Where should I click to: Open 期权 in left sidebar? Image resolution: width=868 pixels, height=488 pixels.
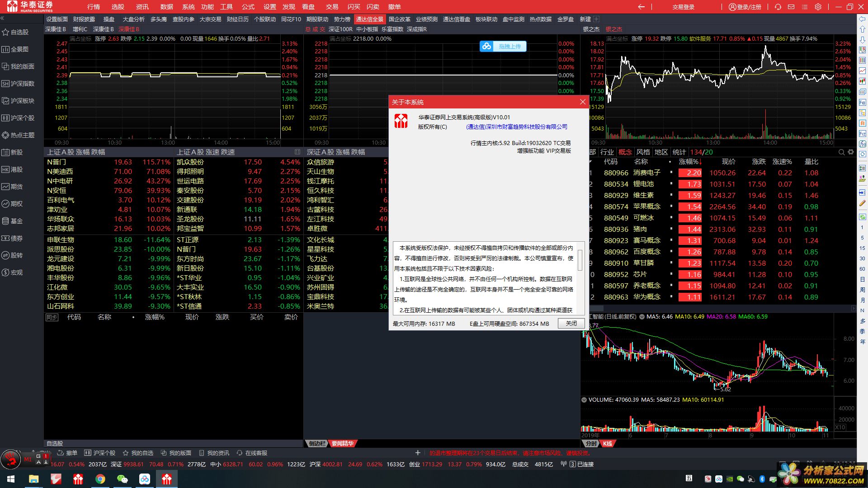[x=12, y=204]
